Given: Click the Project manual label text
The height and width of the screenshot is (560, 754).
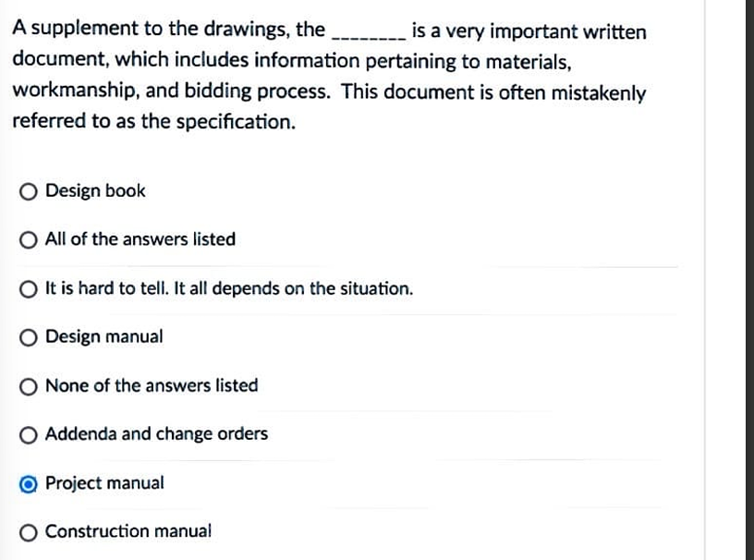Looking at the screenshot, I should [103, 482].
